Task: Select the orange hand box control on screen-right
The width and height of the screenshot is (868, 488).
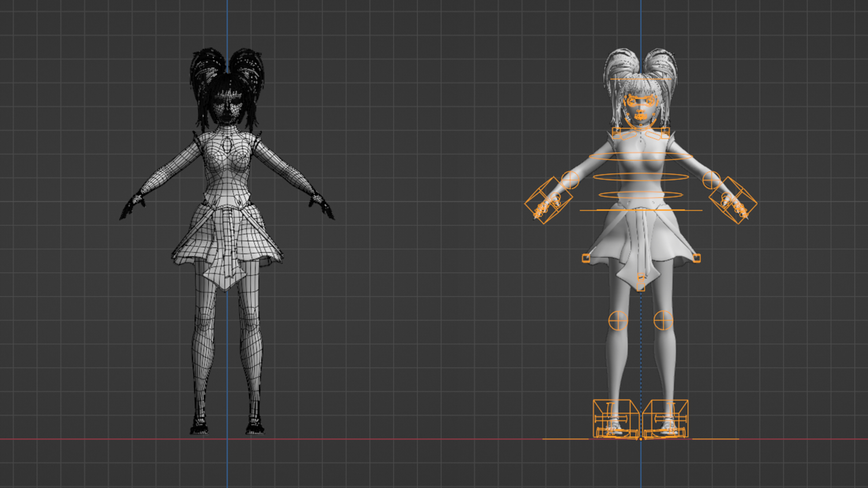Action: click(x=733, y=200)
